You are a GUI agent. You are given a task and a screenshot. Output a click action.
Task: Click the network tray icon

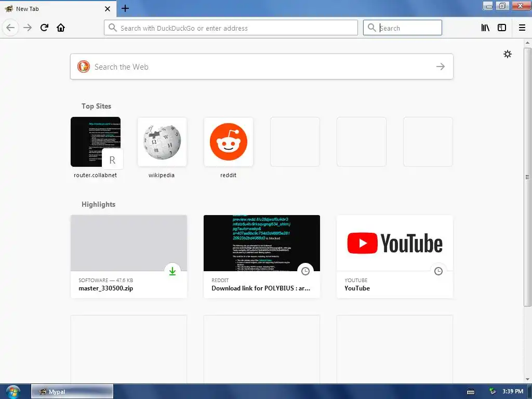[493, 392]
